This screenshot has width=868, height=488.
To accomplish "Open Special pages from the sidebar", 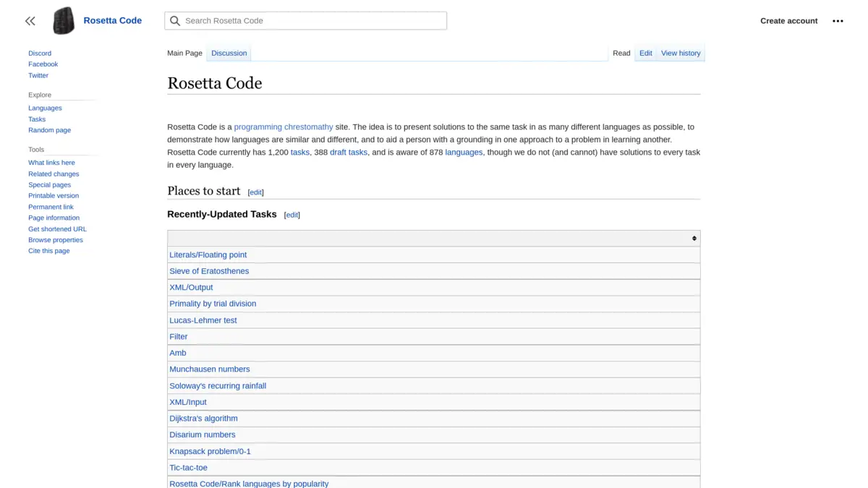I will (49, 184).
